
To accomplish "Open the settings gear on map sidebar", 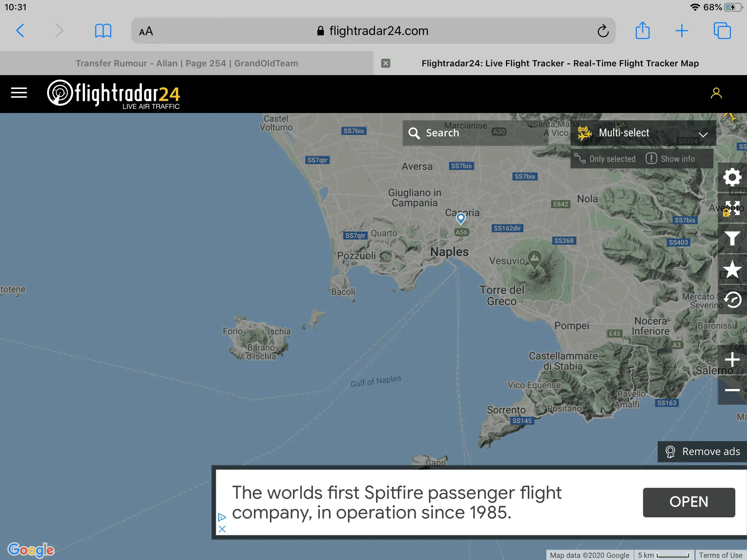I will [x=732, y=178].
